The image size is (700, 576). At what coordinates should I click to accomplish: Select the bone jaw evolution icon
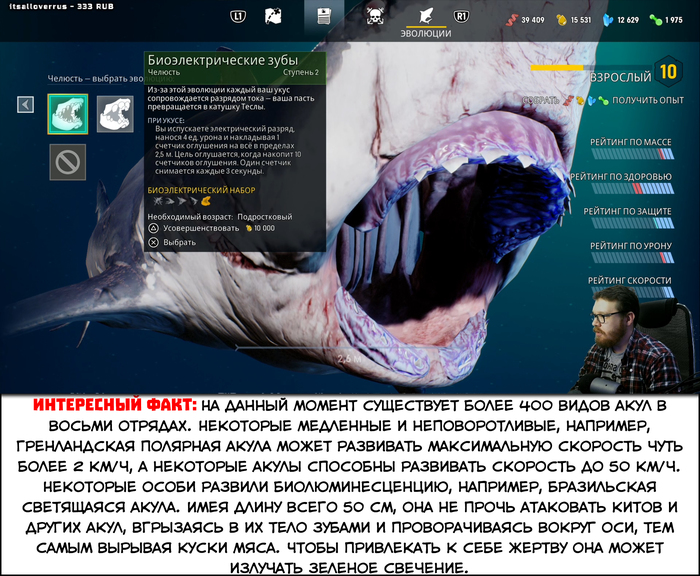point(115,114)
